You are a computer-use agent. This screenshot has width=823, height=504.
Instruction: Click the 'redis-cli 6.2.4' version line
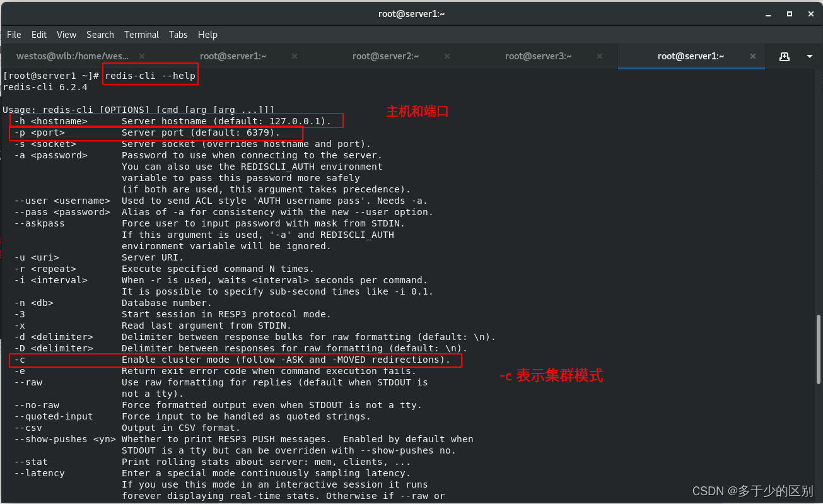45,87
